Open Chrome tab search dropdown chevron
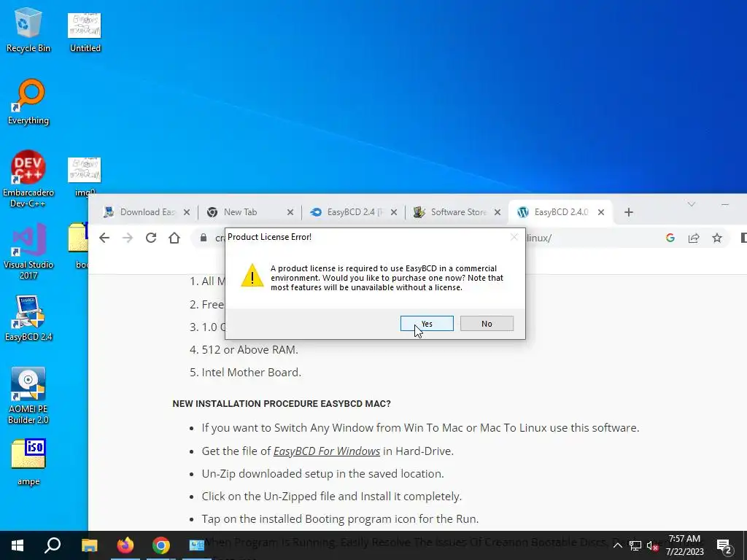This screenshot has height=560, width=747. [692, 204]
